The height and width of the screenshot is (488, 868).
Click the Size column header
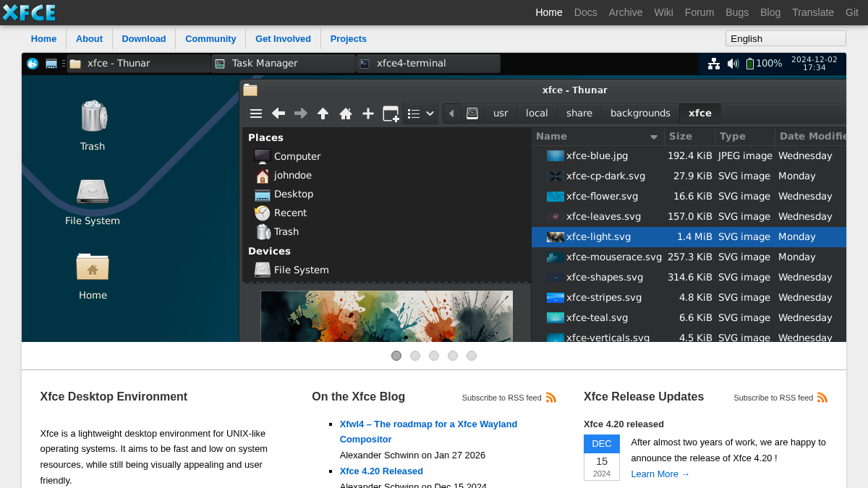(689, 136)
